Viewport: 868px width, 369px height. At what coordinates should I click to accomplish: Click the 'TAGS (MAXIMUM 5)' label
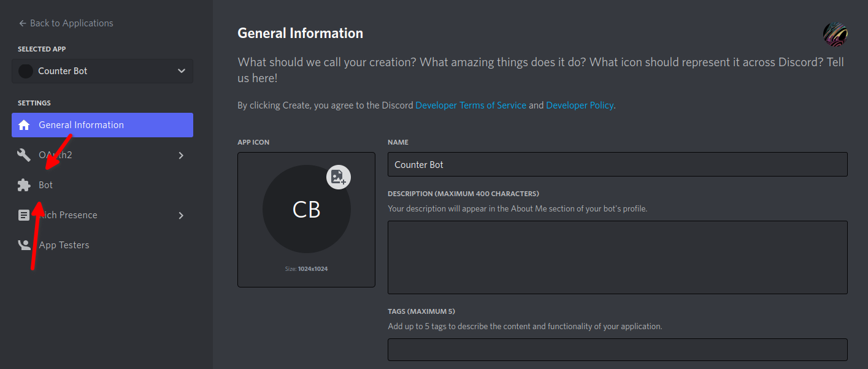pyautogui.click(x=421, y=311)
